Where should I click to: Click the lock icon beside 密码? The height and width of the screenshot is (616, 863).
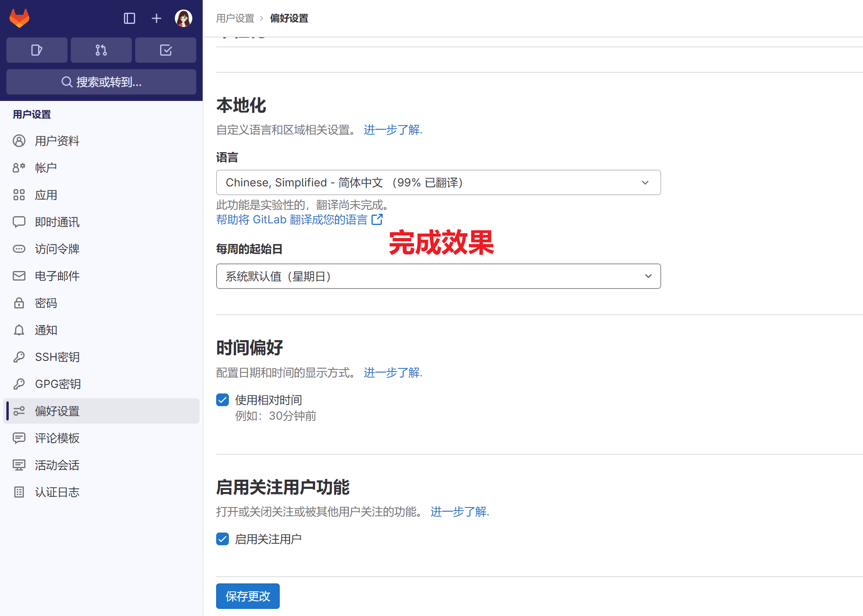[19, 303]
